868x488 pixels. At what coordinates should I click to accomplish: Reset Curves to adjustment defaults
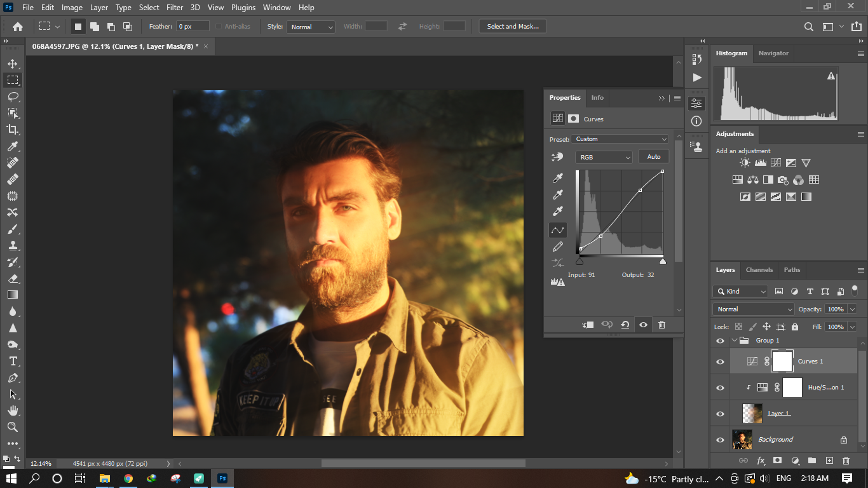point(625,325)
